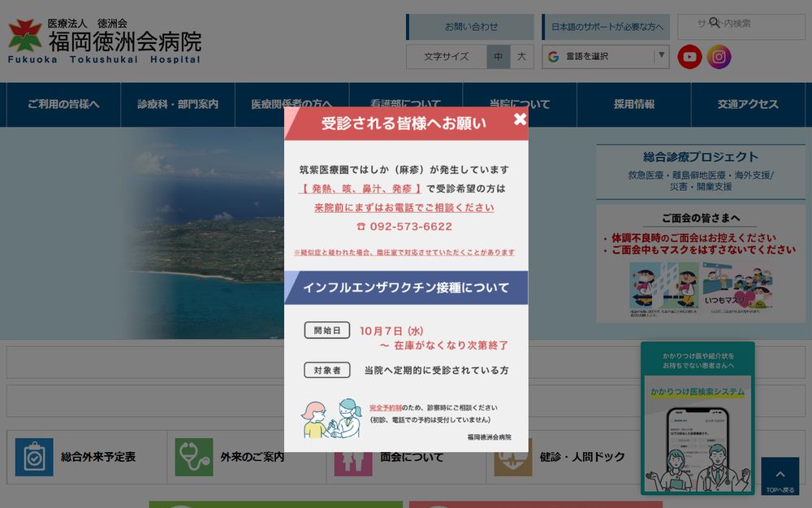Click the vaccination illustration in popup
Viewport: 812px width, 508px height.
(x=331, y=419)
